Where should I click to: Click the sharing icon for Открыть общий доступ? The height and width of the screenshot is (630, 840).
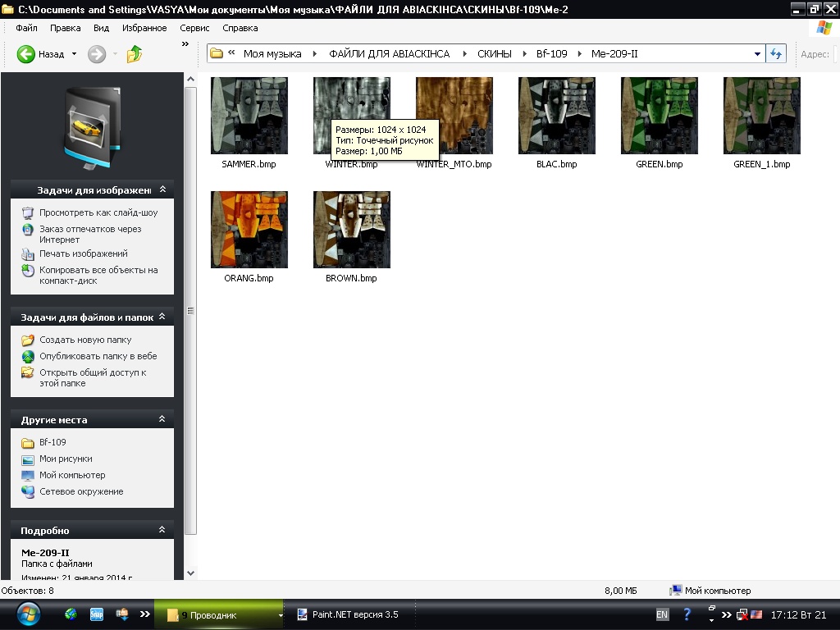coord(28,373)
